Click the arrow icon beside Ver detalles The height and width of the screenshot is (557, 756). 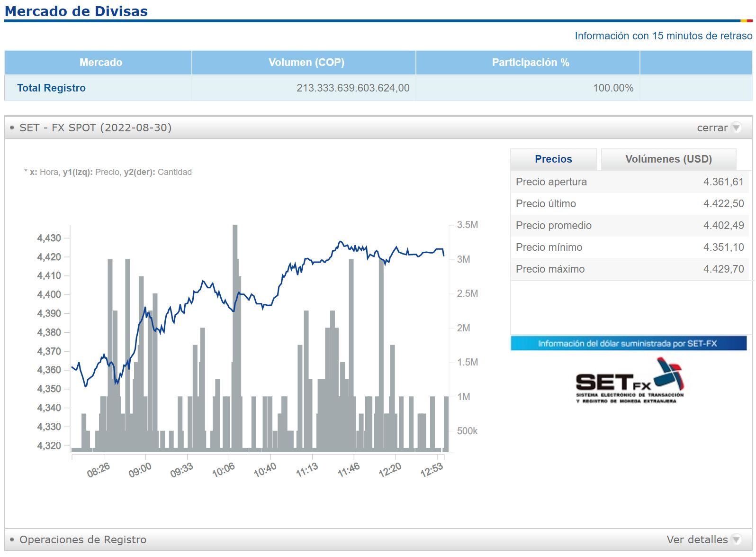pos(736,539)
